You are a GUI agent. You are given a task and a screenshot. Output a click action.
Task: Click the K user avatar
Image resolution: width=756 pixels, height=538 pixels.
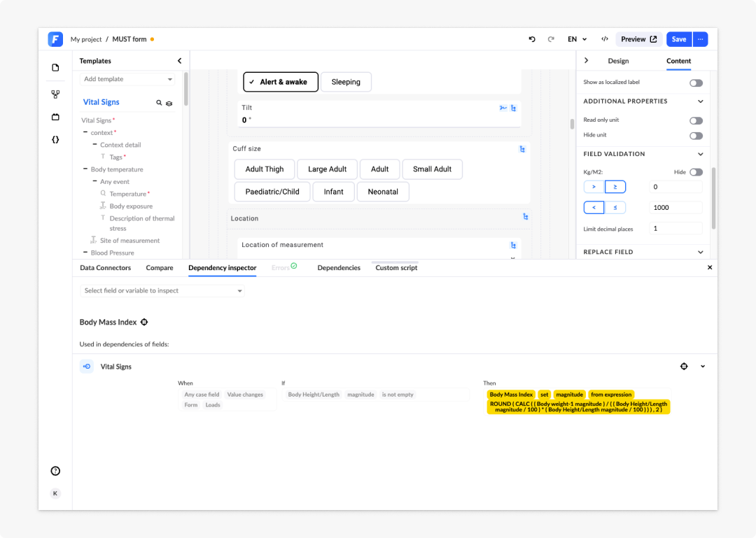tap(55, 493)
